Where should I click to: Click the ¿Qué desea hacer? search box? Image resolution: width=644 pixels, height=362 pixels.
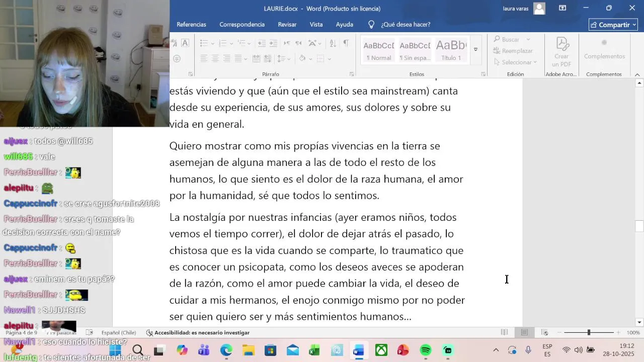pyautogui.click(x=400, y=25)
